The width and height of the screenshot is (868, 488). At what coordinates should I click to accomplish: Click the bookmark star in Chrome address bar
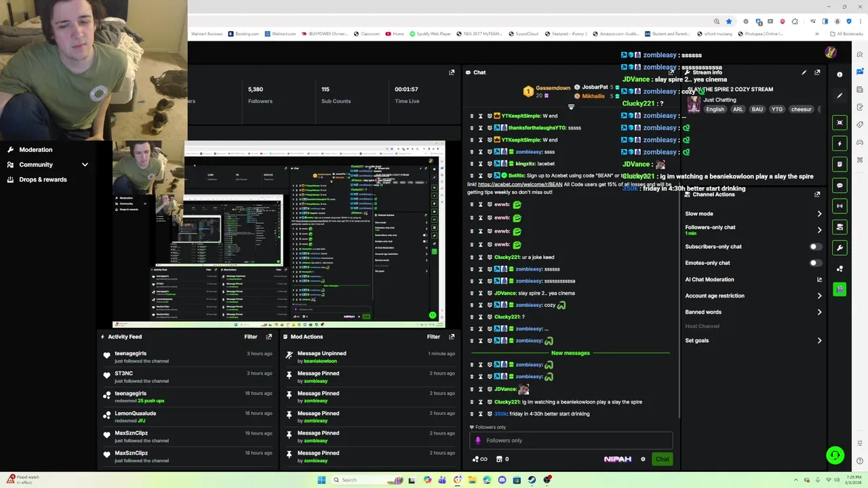pos(729,22)
